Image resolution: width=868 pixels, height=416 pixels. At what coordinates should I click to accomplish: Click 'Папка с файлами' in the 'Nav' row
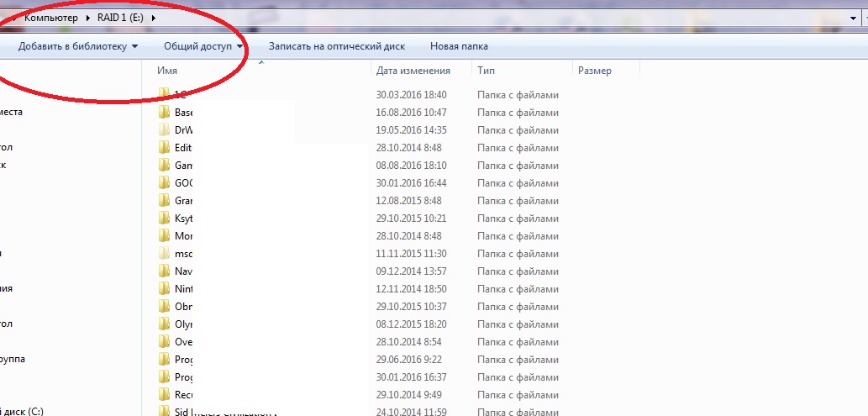[518, 271]
